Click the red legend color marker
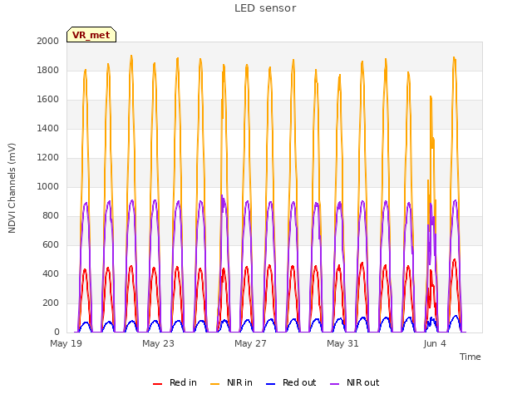The image size is (532, 399). tap(157, 384)
